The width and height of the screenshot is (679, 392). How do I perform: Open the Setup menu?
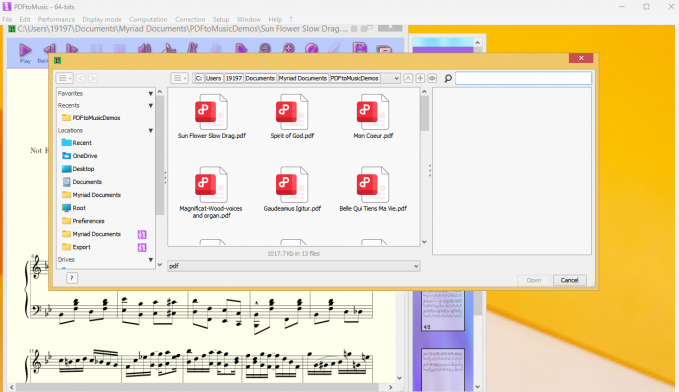220,19
